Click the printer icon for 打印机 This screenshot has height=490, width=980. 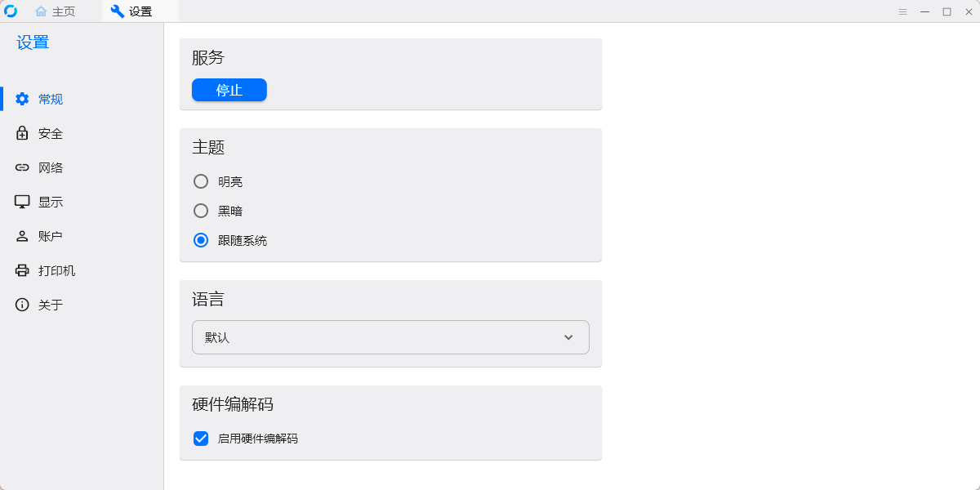[22, 270]
